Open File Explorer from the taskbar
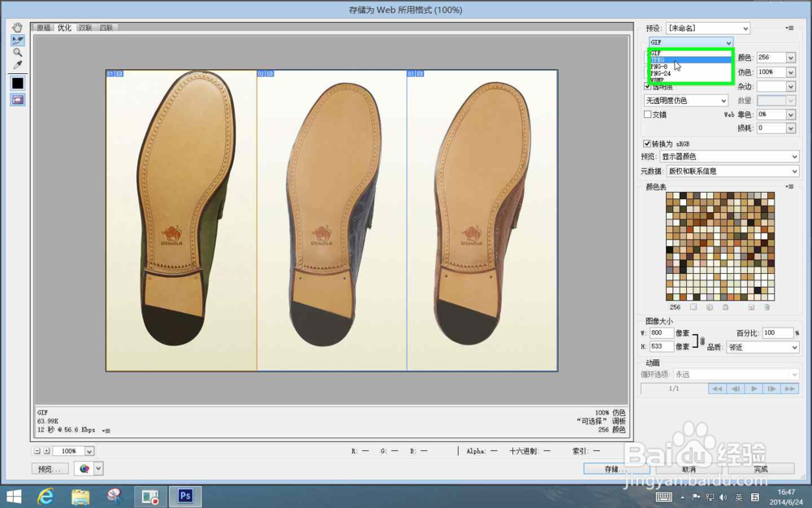812x508 pixels. (x=80, y=497)
